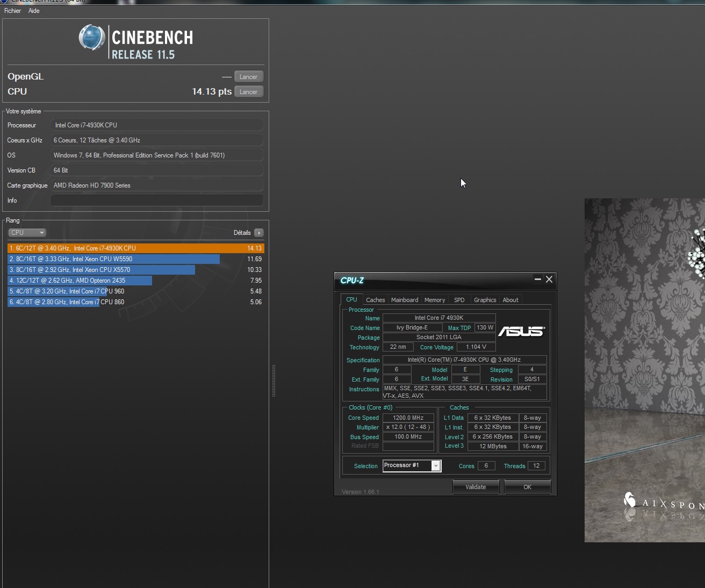Switch to the Graphics tab in CPU-Z

click(x=485, y=300)
